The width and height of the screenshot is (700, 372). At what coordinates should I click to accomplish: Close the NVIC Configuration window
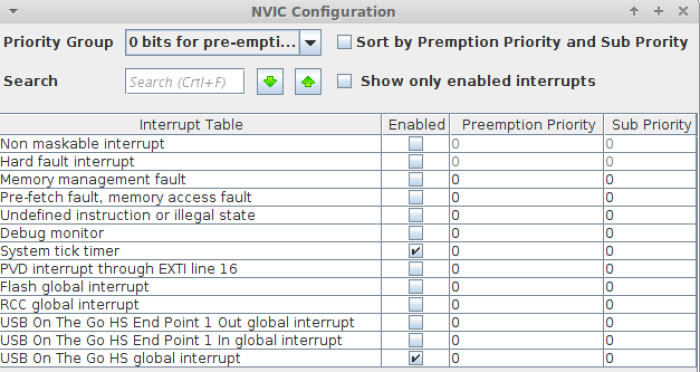pyautogui.click(x=683, y=11)
